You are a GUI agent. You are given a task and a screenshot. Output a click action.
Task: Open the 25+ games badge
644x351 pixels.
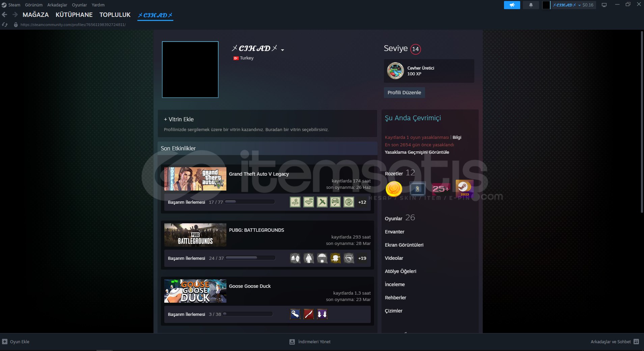click(x=441, y=189)
